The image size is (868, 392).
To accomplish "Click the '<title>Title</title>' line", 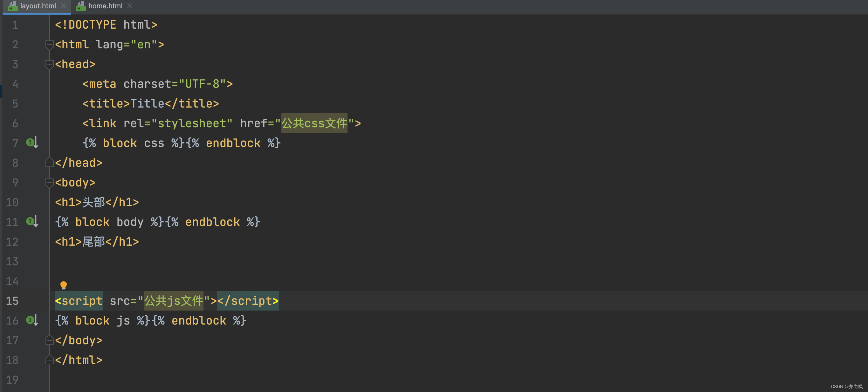I will (151, 104).
